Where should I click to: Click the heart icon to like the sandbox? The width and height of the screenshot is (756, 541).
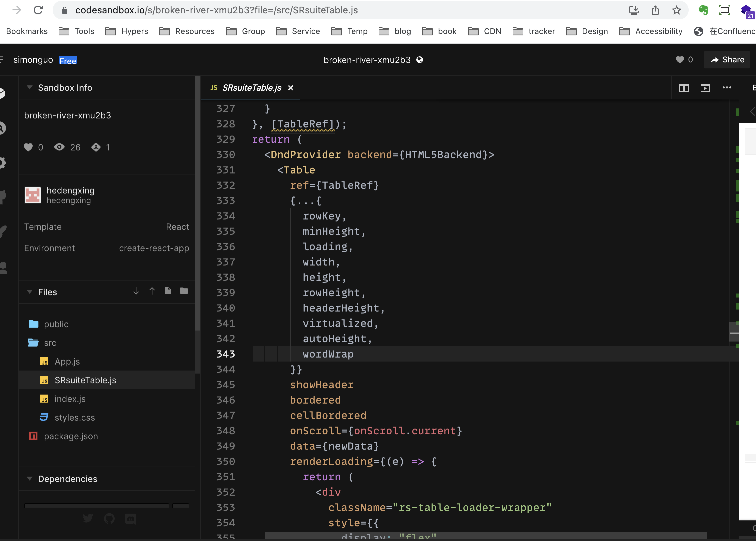(679, 60)
